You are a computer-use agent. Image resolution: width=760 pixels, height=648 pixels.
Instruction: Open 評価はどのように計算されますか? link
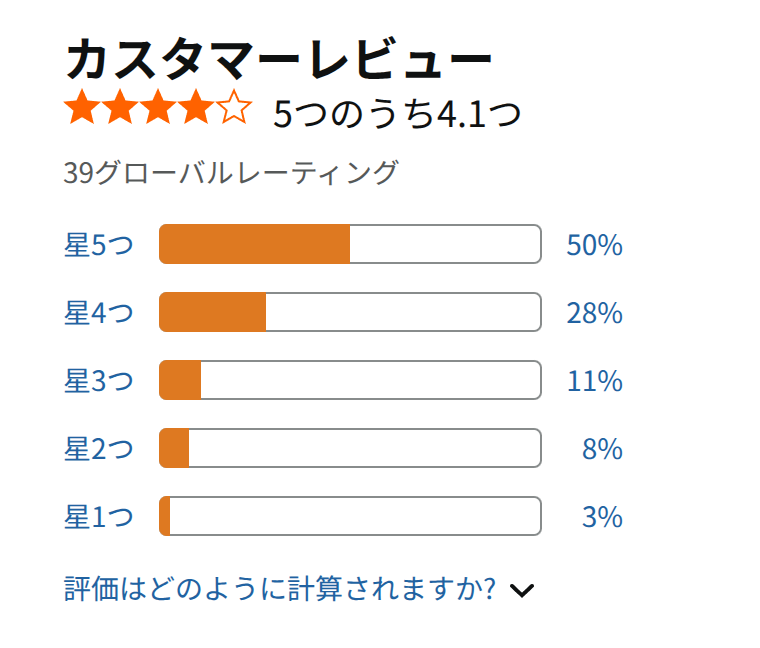pos(280,589)
